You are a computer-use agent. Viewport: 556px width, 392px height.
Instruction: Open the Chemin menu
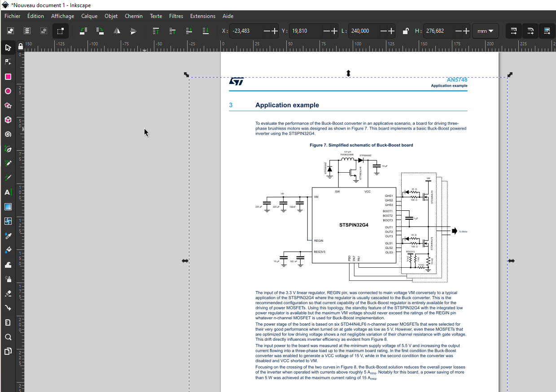point(134,16)
